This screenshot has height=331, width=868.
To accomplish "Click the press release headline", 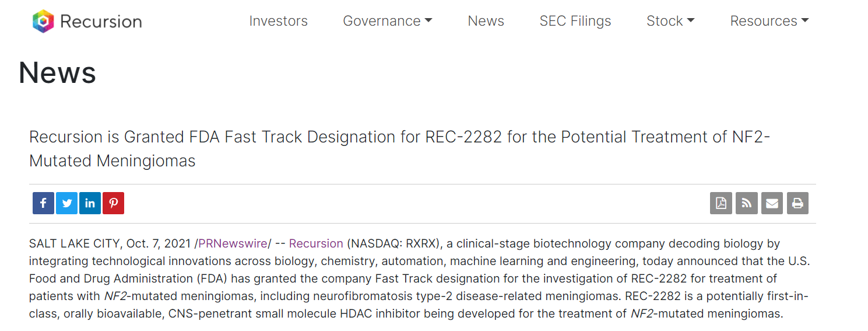I will point(400,148).
